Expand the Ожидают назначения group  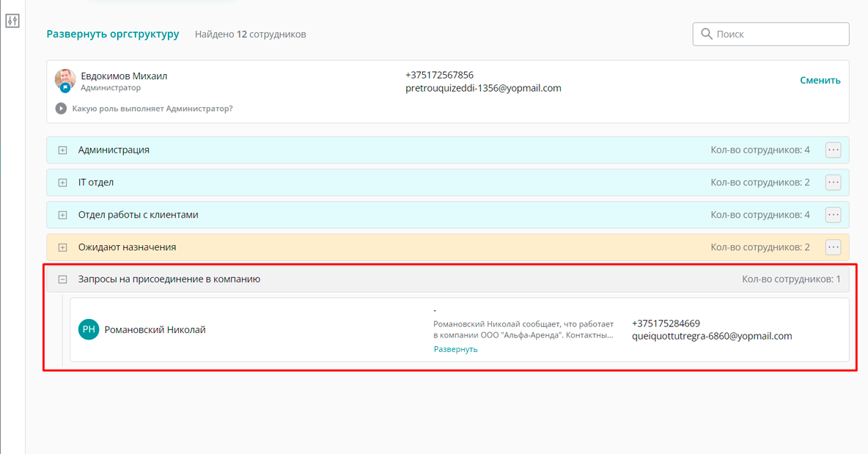[x=62, y=247]
